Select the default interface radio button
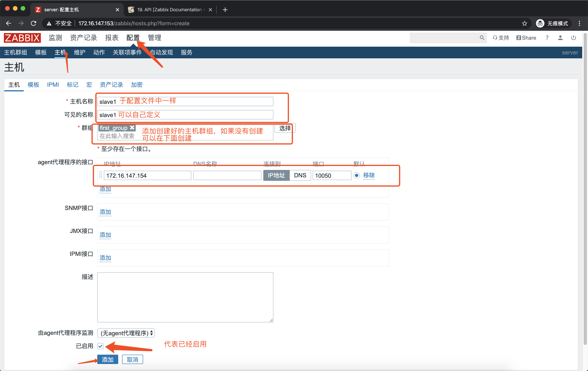The image size is (588, 371). [x=356, y=175]
